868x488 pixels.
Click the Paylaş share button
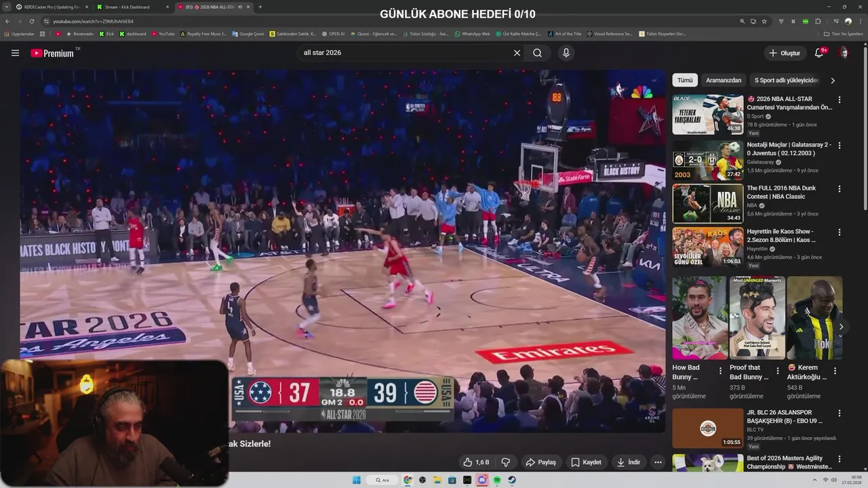(540, 462)
